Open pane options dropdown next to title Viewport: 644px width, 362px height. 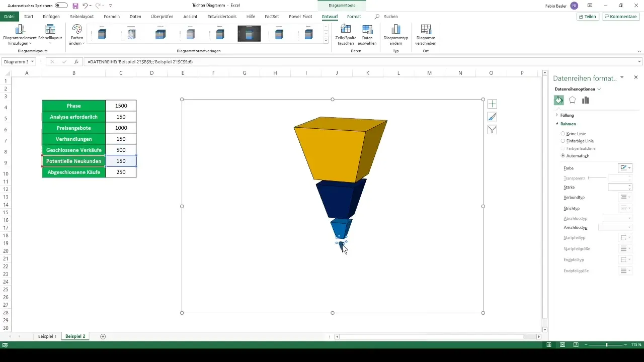(x=622, y=77)
